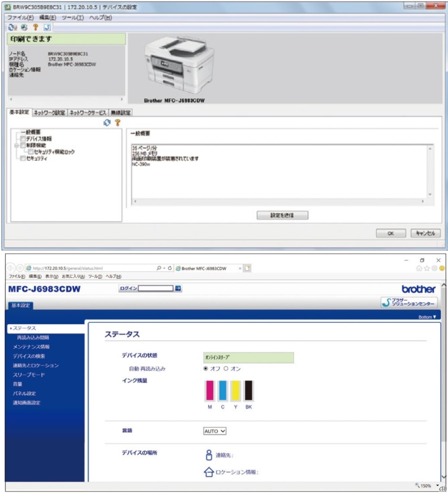Open the スリープモード sidebar link
Screen dimensions: 448x494
pyautogui.click(x=29, y=375)
